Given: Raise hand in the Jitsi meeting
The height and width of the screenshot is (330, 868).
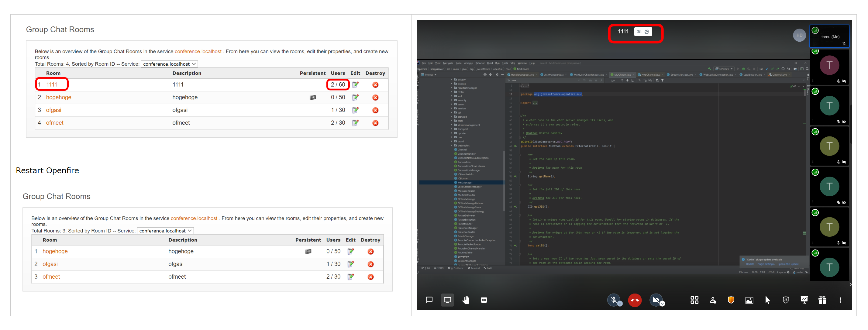Looking at the screenshot, I should pos(466,300).
